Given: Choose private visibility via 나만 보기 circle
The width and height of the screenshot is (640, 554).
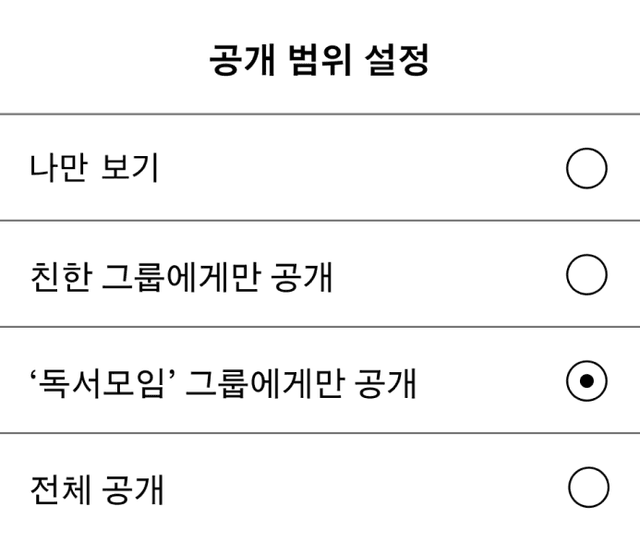Looking at the screenshot, I should click(586, 168).
